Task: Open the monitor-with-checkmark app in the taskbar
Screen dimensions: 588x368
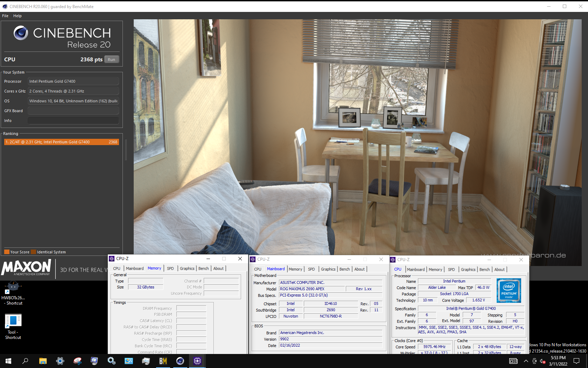Action: [94, 361]
